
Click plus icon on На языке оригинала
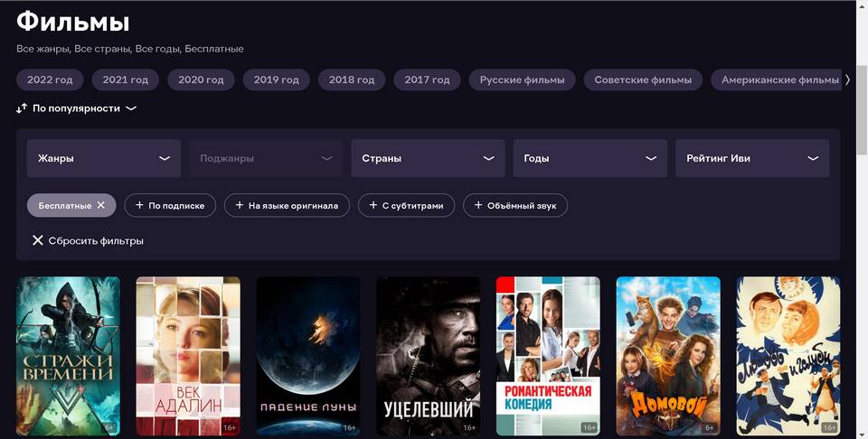point(239,205)
